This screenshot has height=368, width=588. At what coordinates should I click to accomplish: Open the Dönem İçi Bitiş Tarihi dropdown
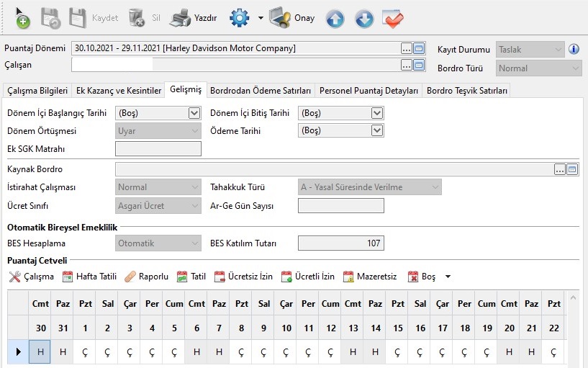(x=376, y=113)
